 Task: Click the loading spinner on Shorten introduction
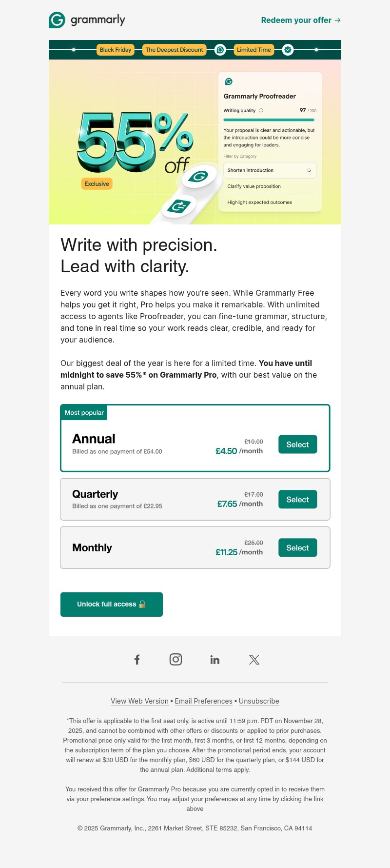(x=309, y=170)
